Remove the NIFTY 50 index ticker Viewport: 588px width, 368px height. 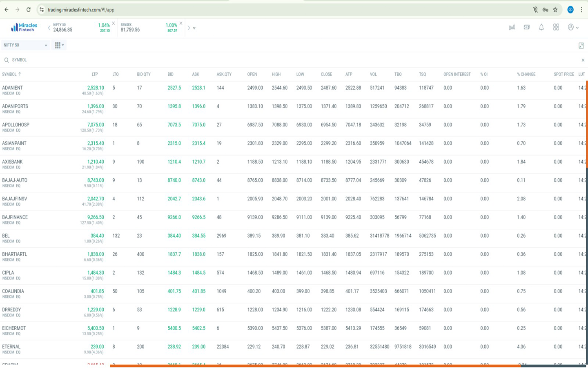click(x=114, y=23)
